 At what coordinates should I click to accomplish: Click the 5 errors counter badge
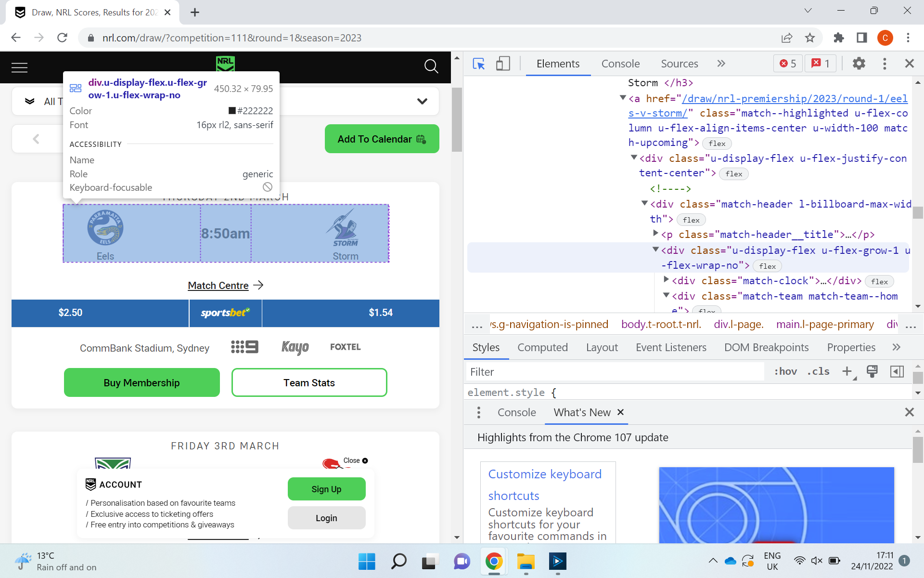788,64
